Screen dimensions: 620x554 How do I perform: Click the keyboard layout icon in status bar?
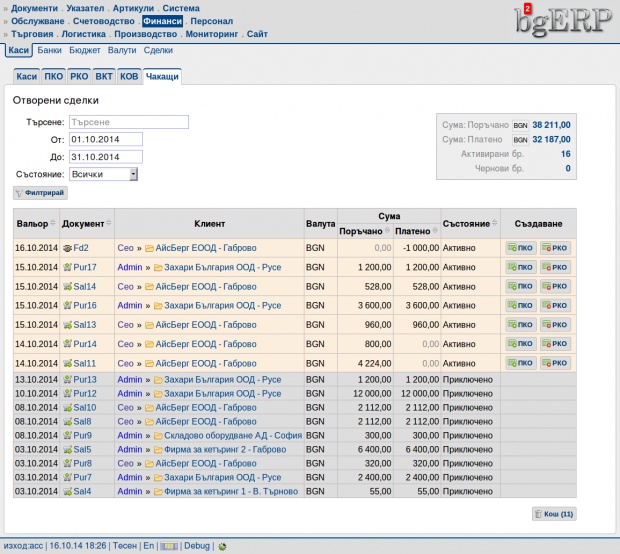pyautogui.click(x=169, y=546)
